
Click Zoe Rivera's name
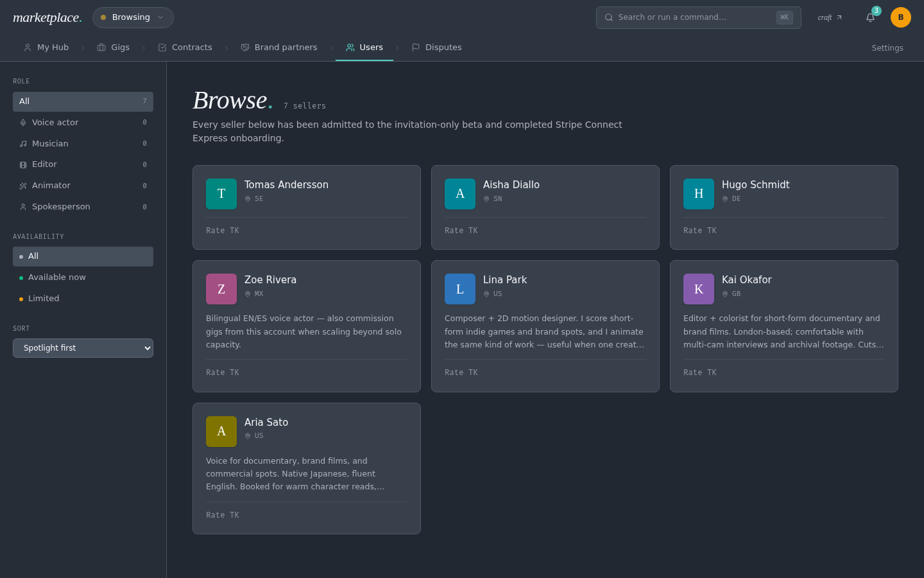tap(270, 280)
